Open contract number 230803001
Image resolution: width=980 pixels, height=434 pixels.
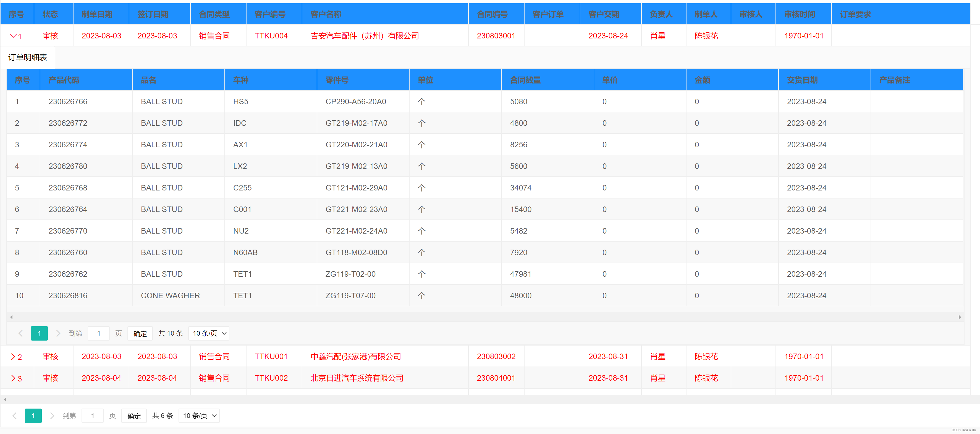[x=496, y=36]
